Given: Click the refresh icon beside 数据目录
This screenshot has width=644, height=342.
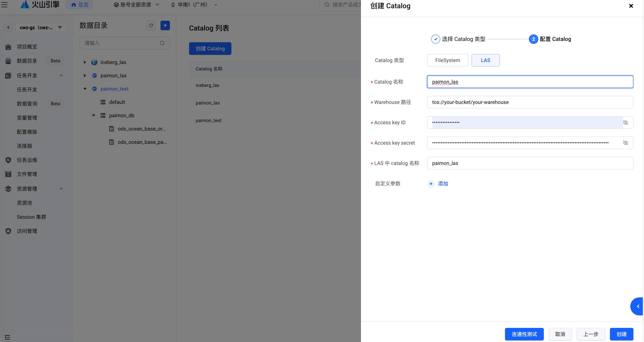Looking at the screenshot, I should pos(151,25).
